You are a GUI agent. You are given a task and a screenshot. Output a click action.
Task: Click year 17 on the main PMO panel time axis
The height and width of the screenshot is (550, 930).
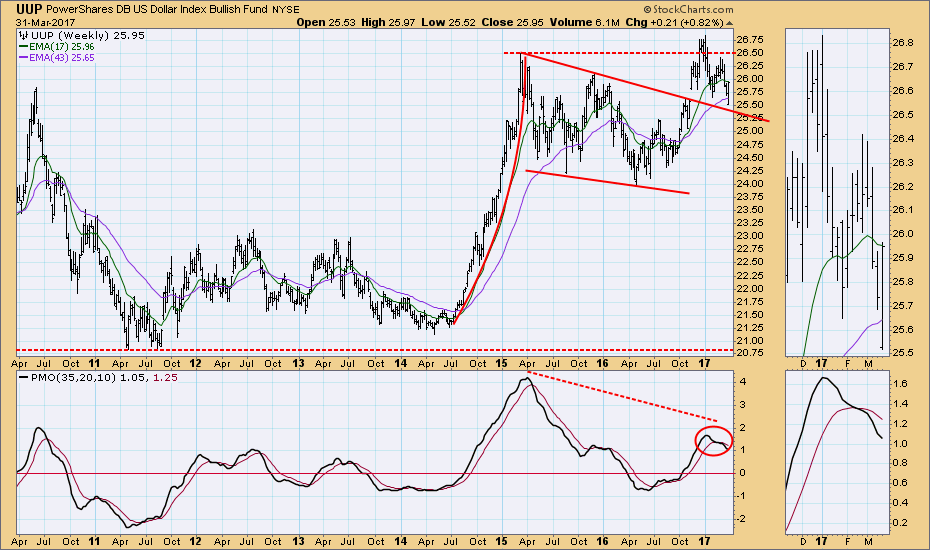pyautogui.click(x=704, y=541)
